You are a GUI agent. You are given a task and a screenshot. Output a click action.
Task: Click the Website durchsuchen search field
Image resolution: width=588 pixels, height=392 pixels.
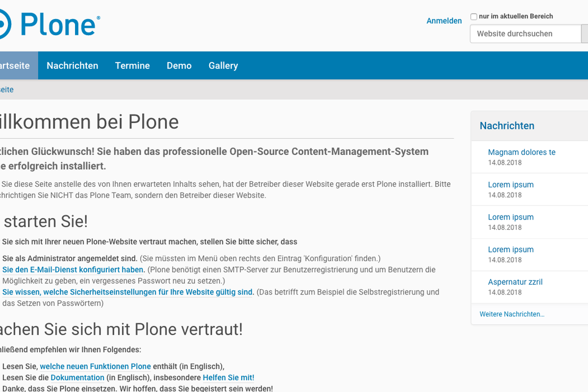(525, 34)
